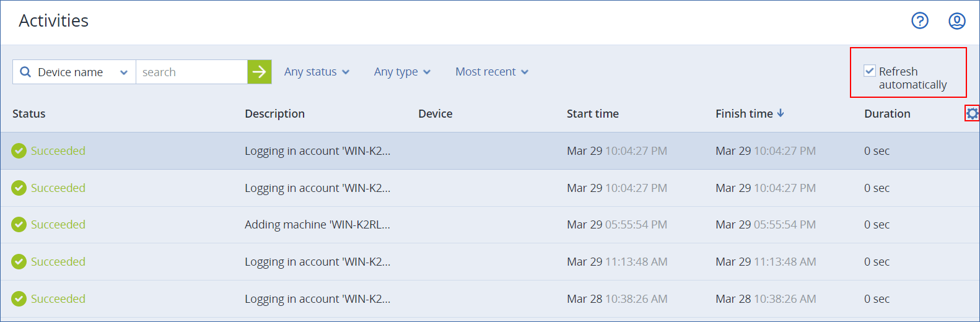
Task: Click the Device column header
Action: (435, 113)
